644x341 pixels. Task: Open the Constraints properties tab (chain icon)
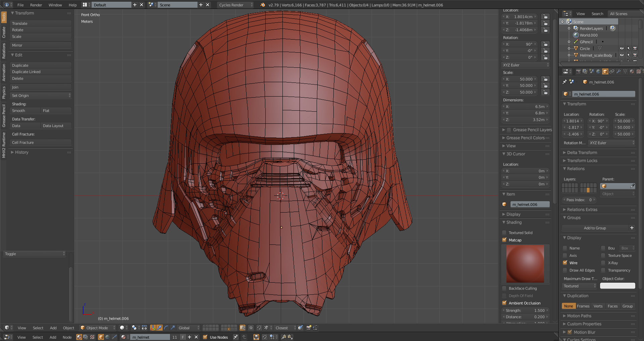tap(612, 71)
